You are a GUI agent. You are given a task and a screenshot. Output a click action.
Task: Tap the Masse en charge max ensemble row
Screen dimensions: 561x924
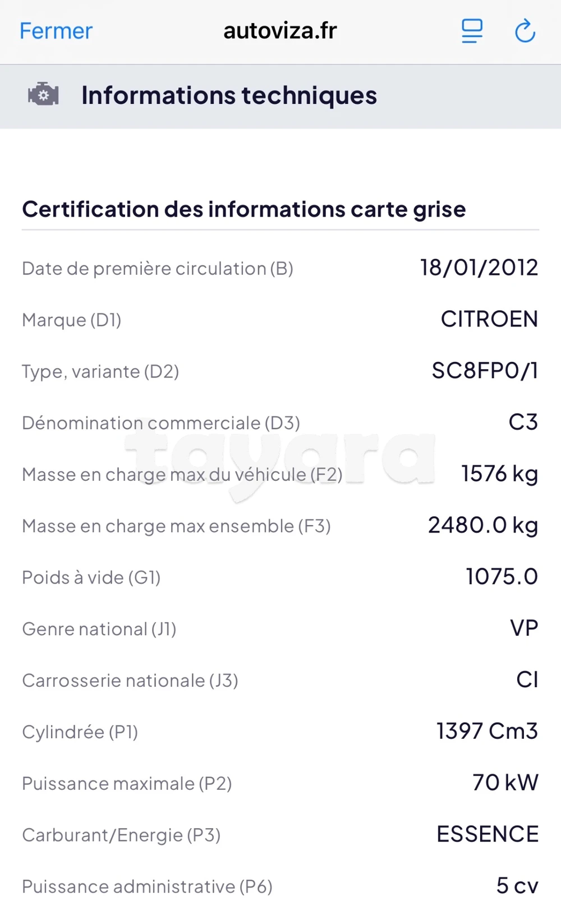(x=176, y=526)
